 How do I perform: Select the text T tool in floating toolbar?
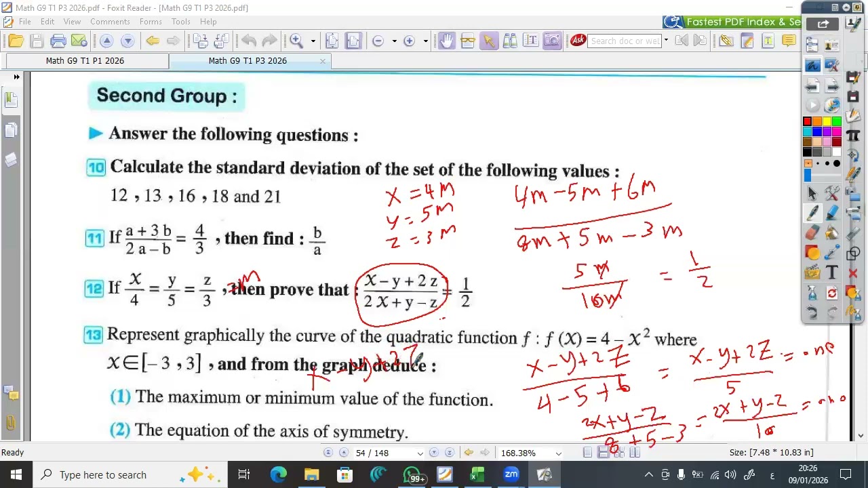832,273
